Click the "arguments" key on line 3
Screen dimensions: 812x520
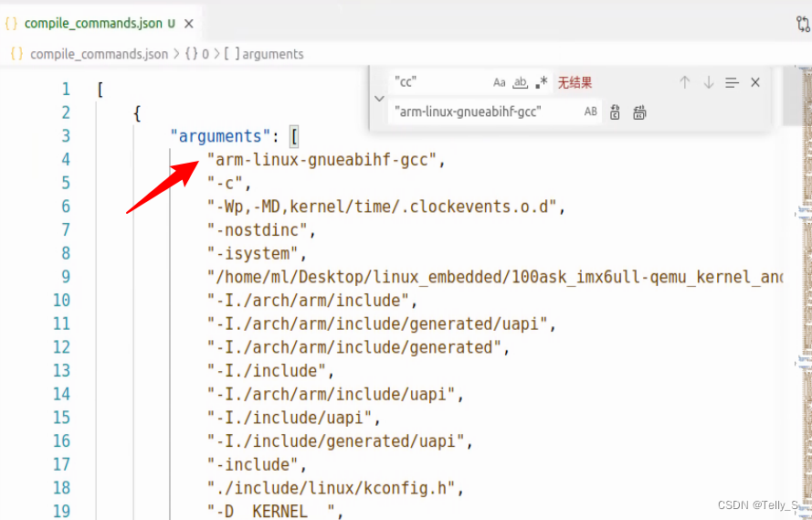pyautogui.click(x=221, y=136)
